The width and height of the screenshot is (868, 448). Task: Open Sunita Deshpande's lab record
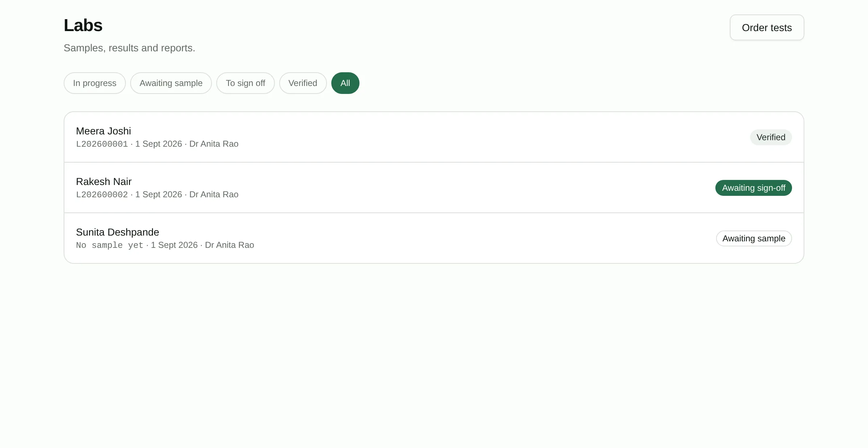[434, 238]
